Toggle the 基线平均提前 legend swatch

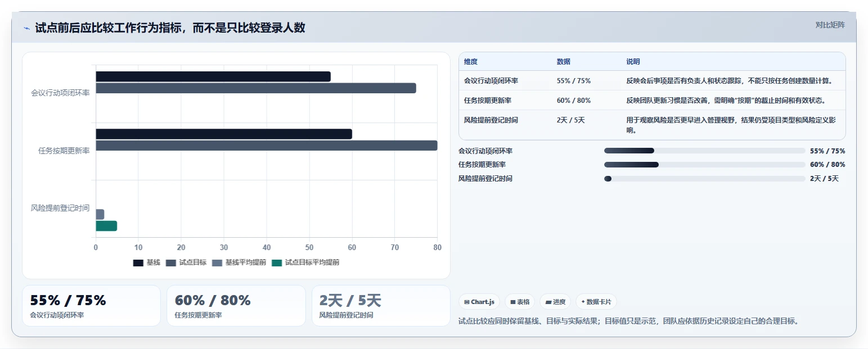(x=217, y=262)
